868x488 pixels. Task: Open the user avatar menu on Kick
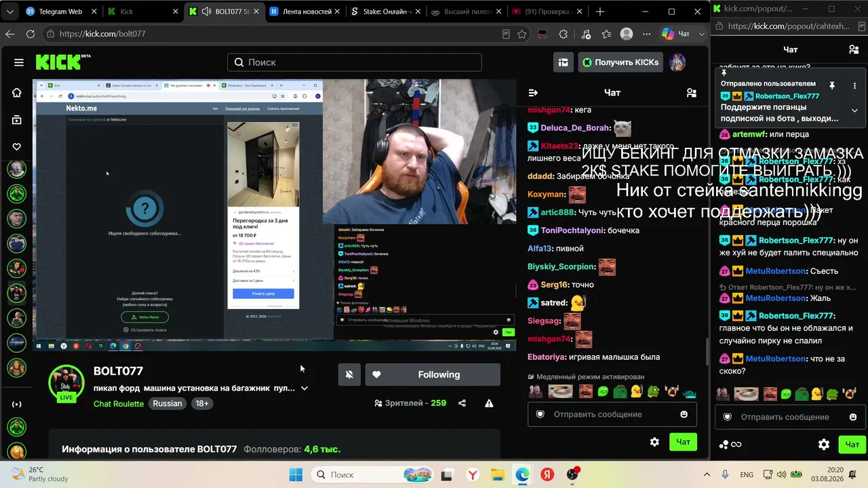pos(677,62)
